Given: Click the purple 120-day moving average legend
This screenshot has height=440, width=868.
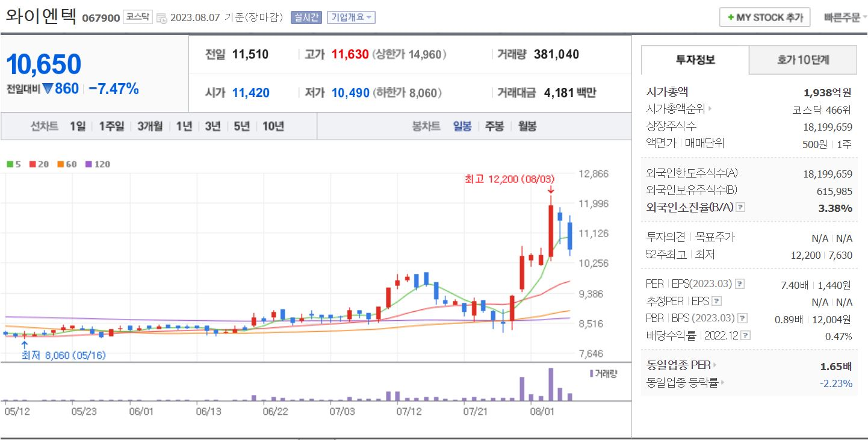Looking at the screenshot, I should click(x=98, y=164).
